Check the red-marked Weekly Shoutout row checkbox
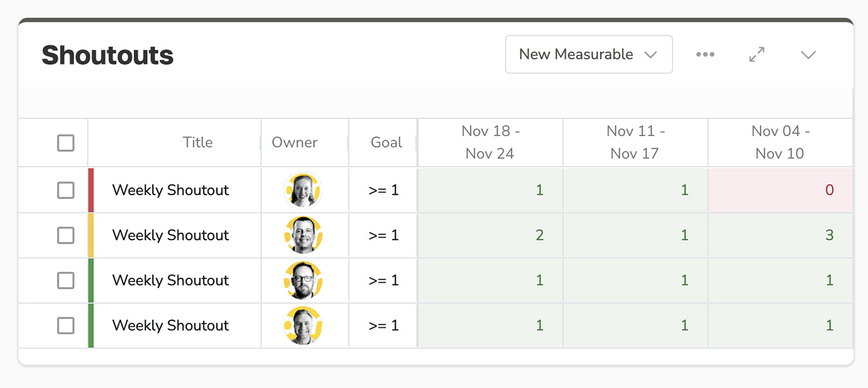 click(x=66, y=190)
